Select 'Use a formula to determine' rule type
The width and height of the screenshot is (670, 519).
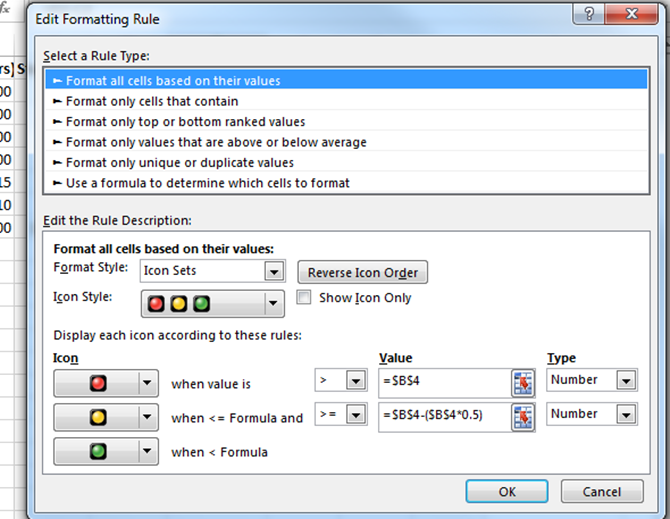coord(207,183)
